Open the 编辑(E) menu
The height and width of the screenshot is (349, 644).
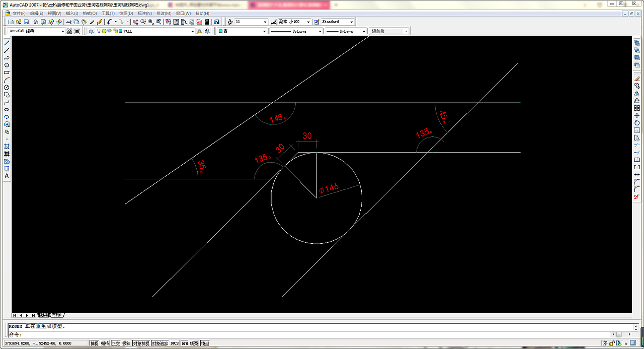click(x=37, y=13)
